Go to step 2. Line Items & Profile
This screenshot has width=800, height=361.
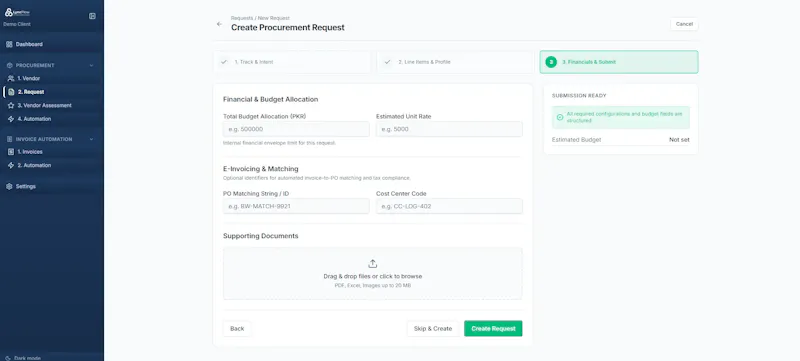pos(456,62)
